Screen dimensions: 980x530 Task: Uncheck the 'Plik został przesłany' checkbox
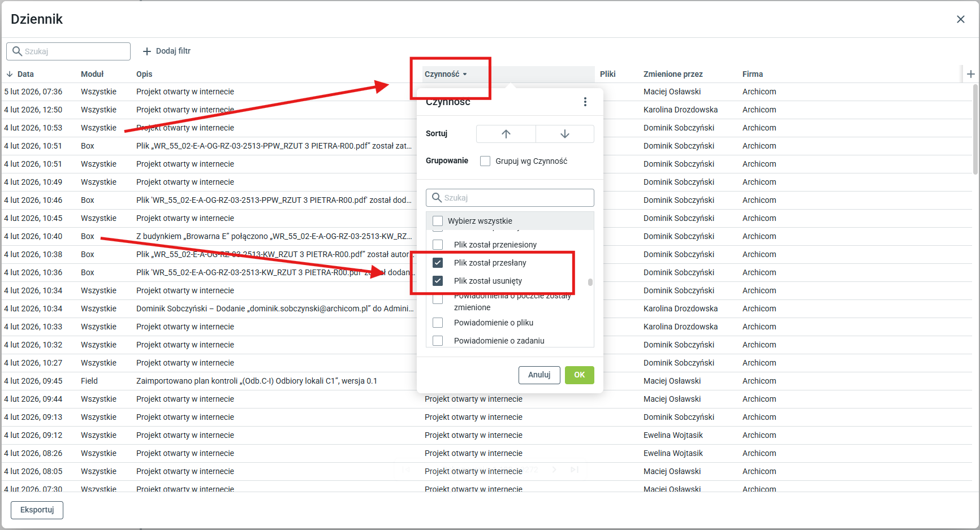click(x=438, y=263)
